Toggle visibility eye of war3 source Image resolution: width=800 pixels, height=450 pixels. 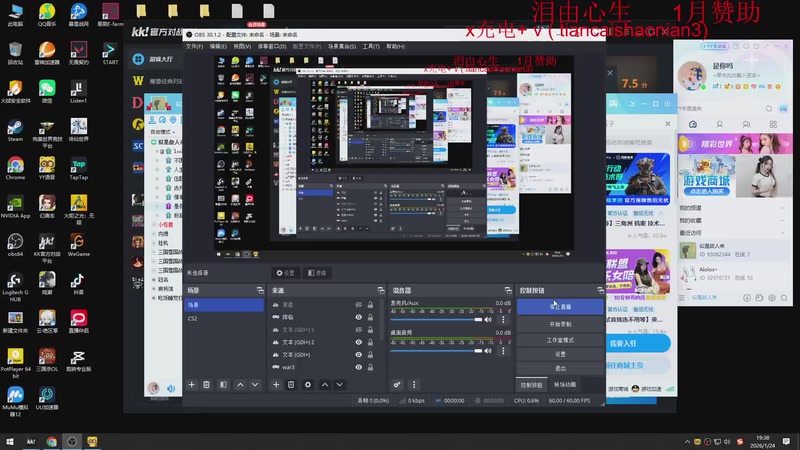tap(359, 367)
